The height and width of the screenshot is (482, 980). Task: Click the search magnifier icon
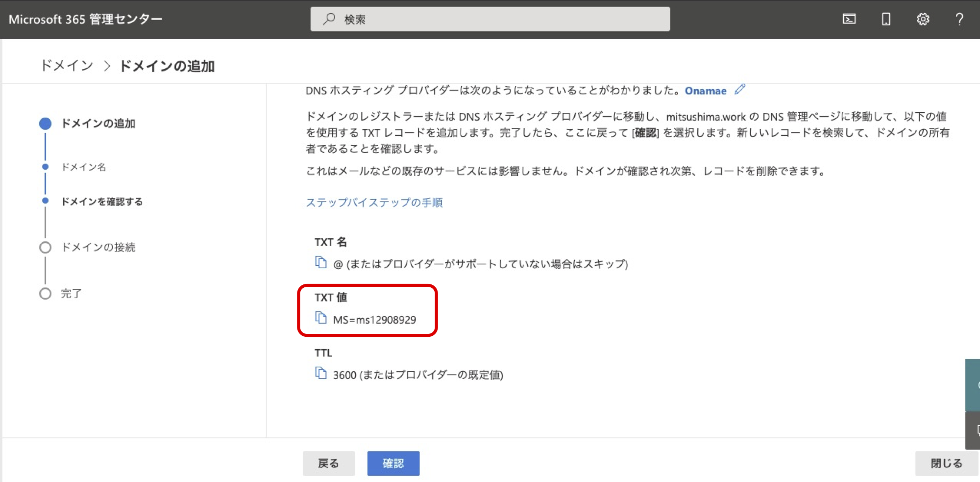click(x=329, y=19)
